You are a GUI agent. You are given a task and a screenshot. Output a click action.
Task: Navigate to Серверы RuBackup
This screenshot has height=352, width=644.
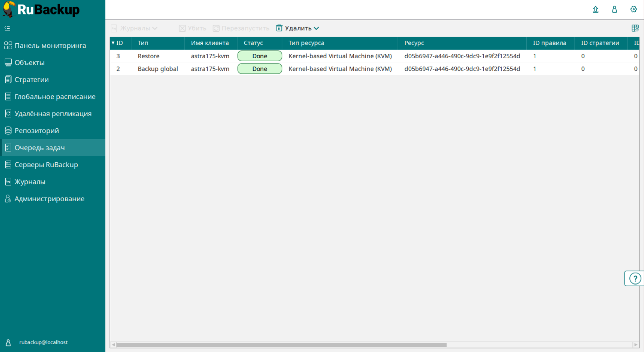[x=46, y=165]
